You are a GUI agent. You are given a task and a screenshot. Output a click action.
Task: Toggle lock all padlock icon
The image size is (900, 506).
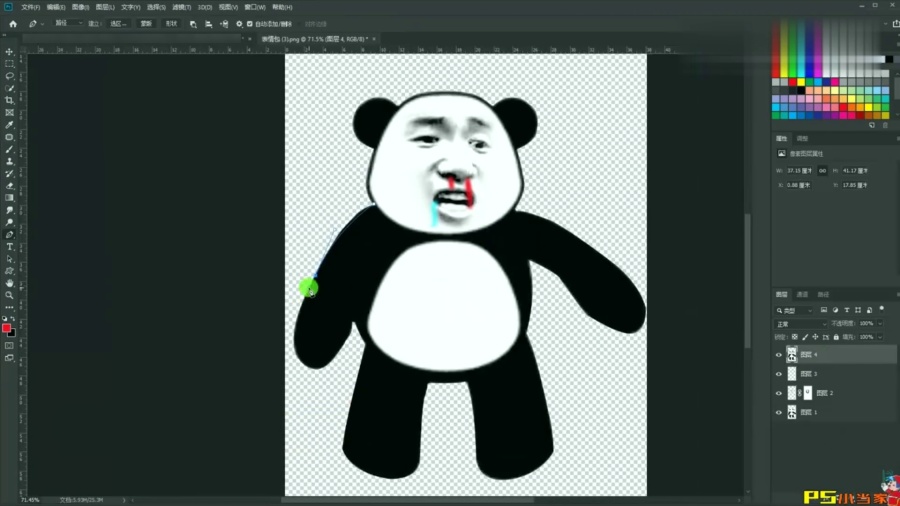coord(836,337)
